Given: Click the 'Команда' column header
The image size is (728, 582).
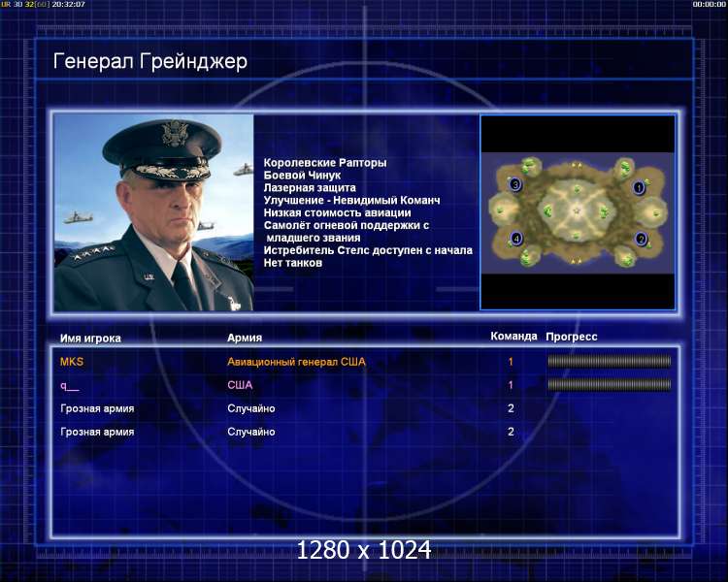Looking at the screenshot, I should (x=513, y=337).
